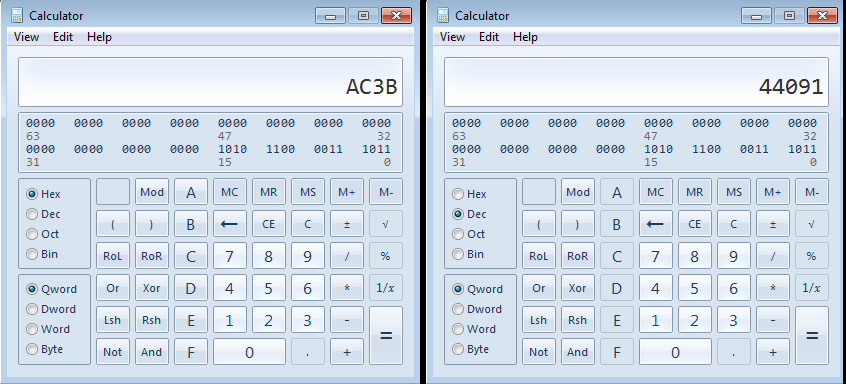Click digit 9 in right Calculator
846x384 pixels.
click(x=734, y=256)
